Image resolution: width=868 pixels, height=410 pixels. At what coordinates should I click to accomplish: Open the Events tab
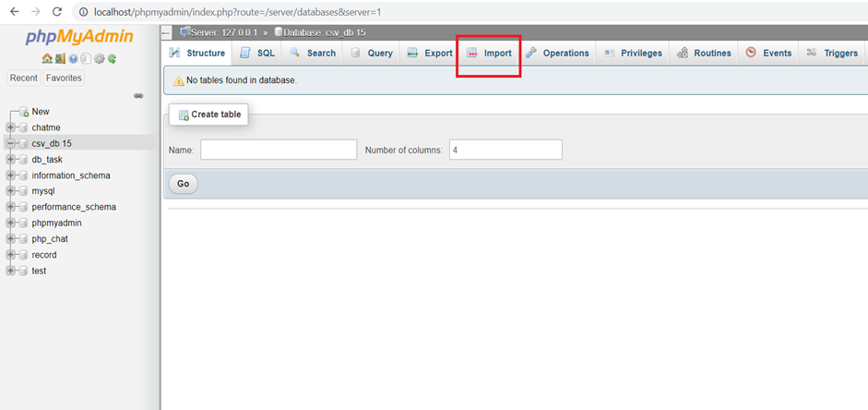click(768, 54)
